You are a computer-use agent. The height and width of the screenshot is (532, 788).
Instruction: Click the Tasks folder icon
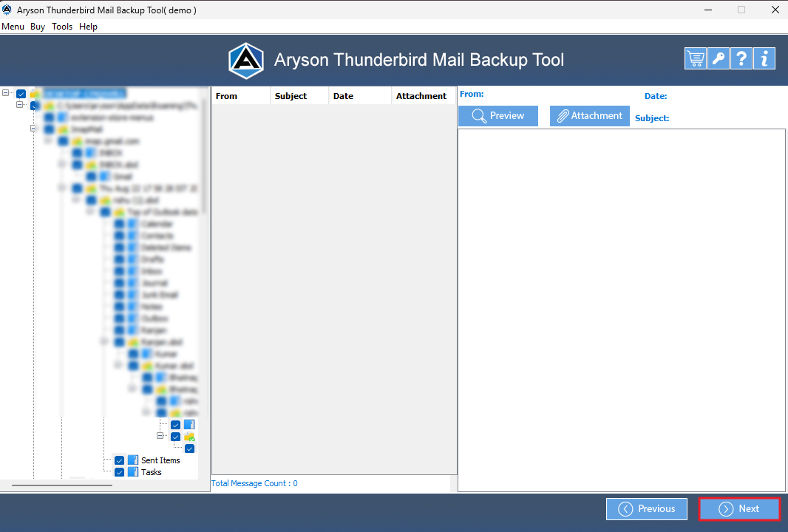pos(132,472)
